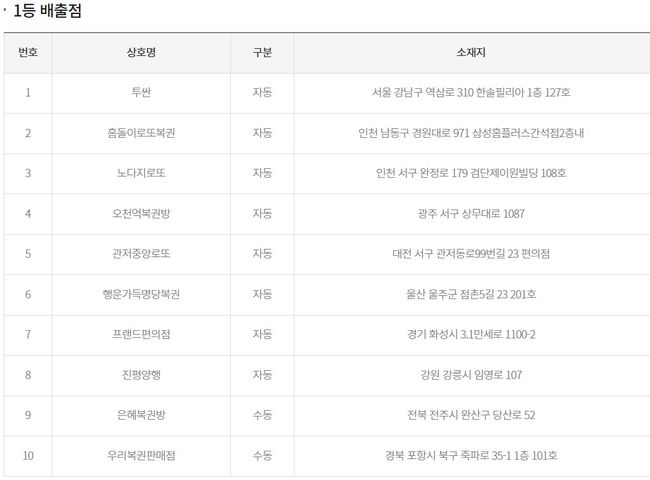Click the 소재지 column header

coord(471,53)
